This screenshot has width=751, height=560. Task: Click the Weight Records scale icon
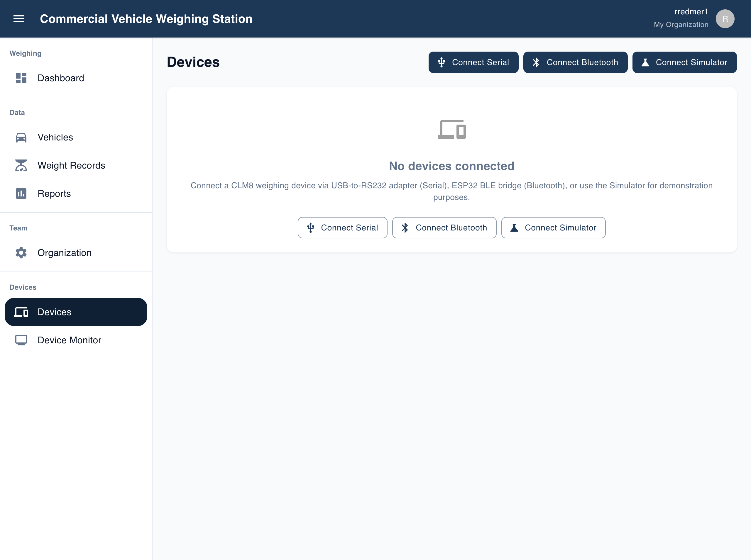tap(21, 165)
